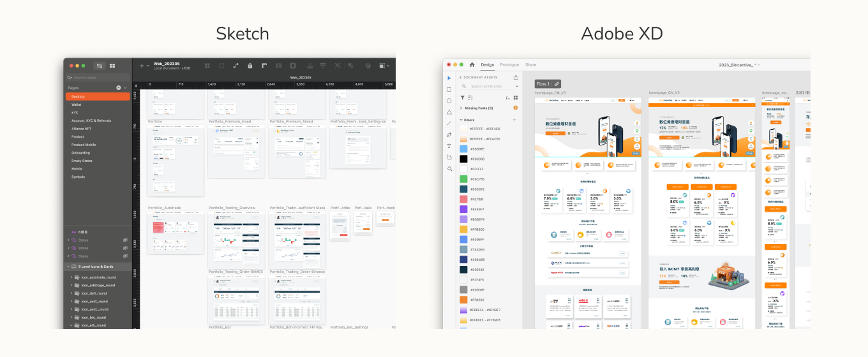Select the XD Select arrow tool
This screenshot has width=868, height=357.
(449, 78)
